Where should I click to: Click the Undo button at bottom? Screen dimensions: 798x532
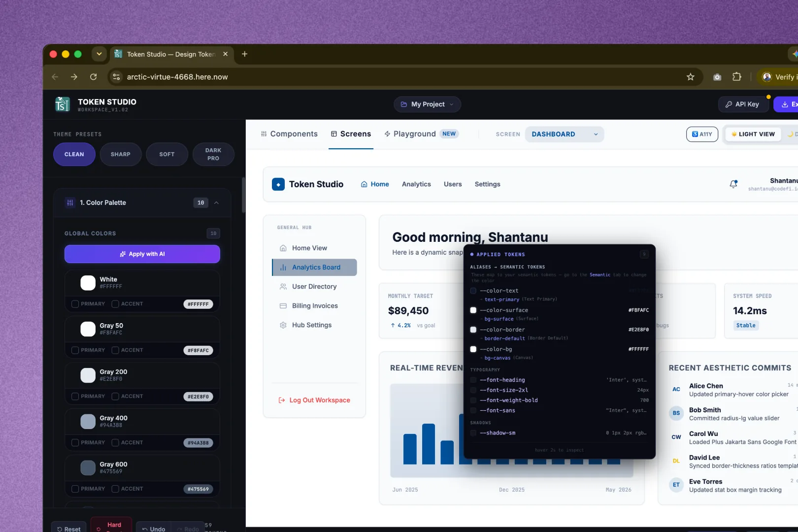[x=154, y=528]
